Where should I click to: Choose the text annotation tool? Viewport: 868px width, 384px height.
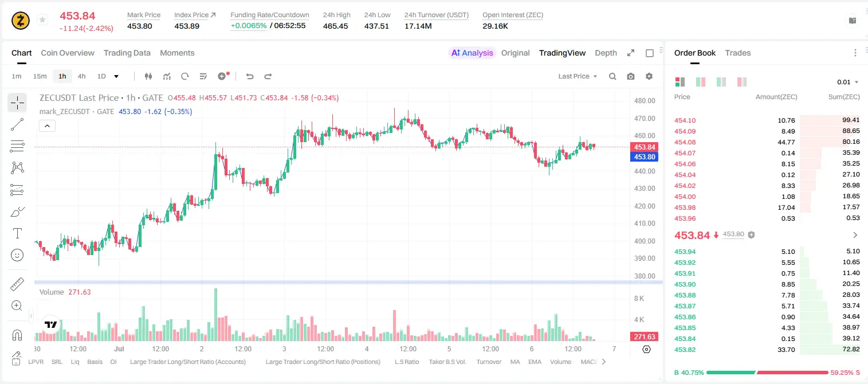tap(17, 233)
